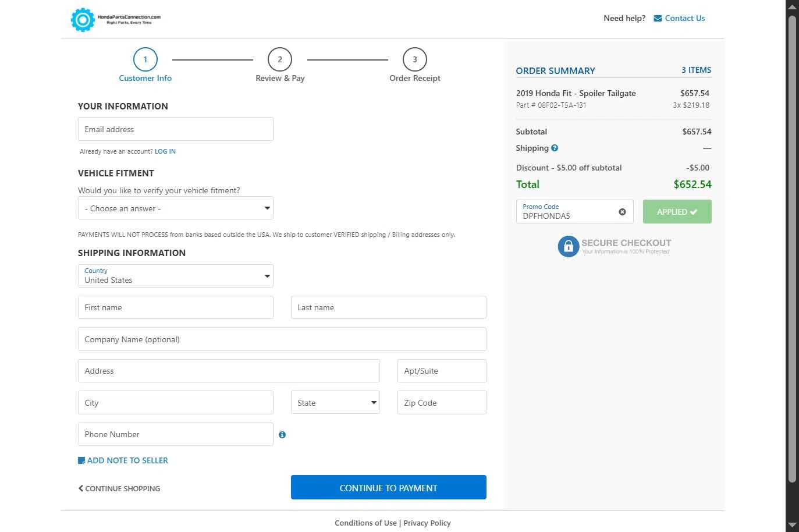Screen dimensions: 799x532
Task: Open the Country dropdown
Action: (x=176, y=276)
